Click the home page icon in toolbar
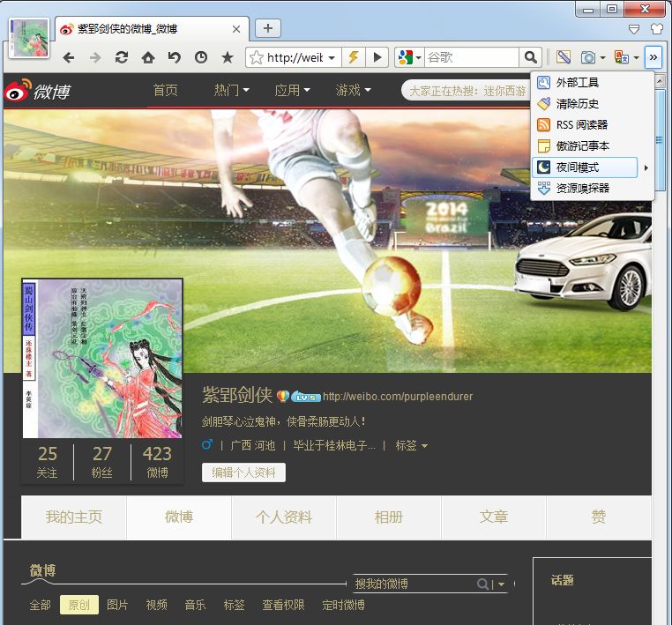Image resolution: width=672 pixels, height=625 pixels. click(148, 57)
